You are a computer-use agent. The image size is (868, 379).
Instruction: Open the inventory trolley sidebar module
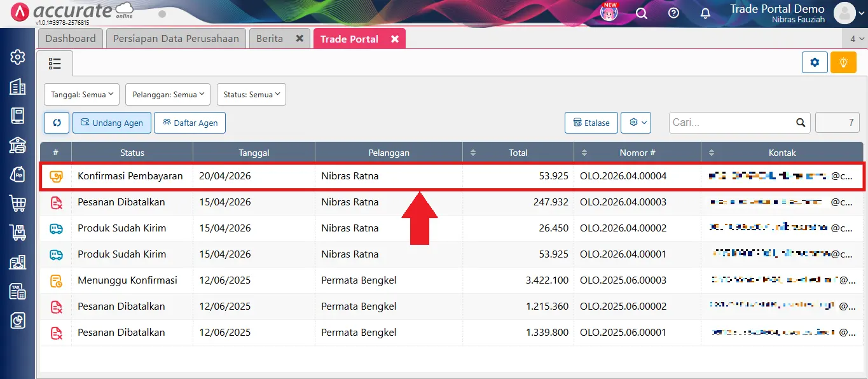pos(18,233)
